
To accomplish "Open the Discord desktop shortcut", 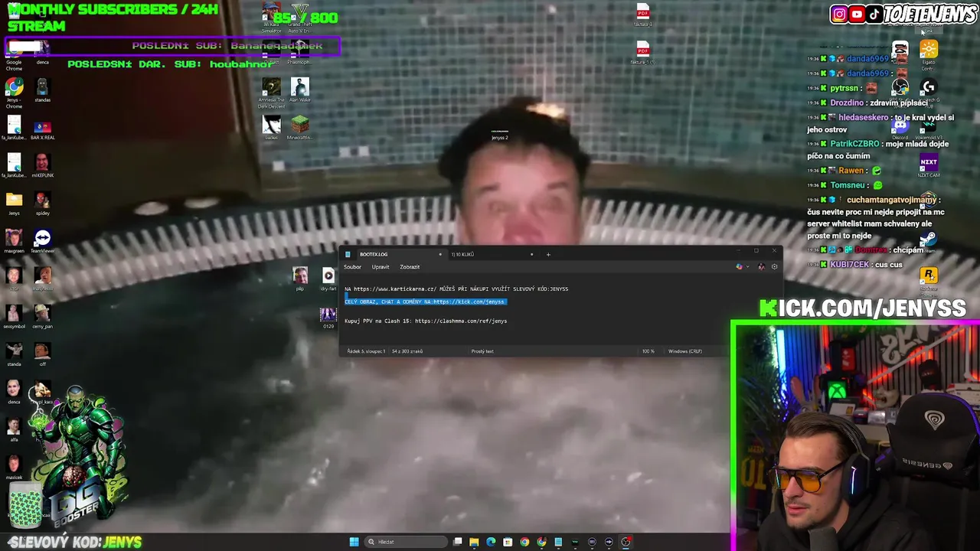I will pyautogui.click(x=900, y=128).
